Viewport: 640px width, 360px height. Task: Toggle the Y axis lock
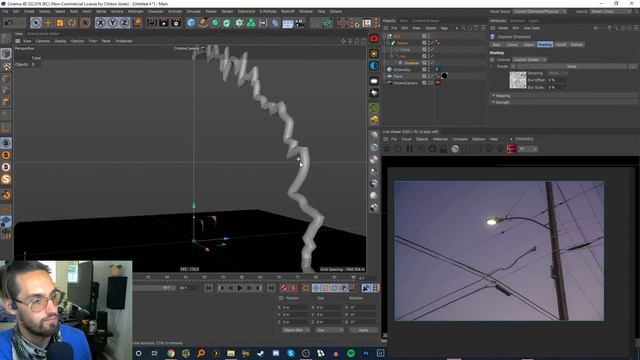[x=112, y=23]
